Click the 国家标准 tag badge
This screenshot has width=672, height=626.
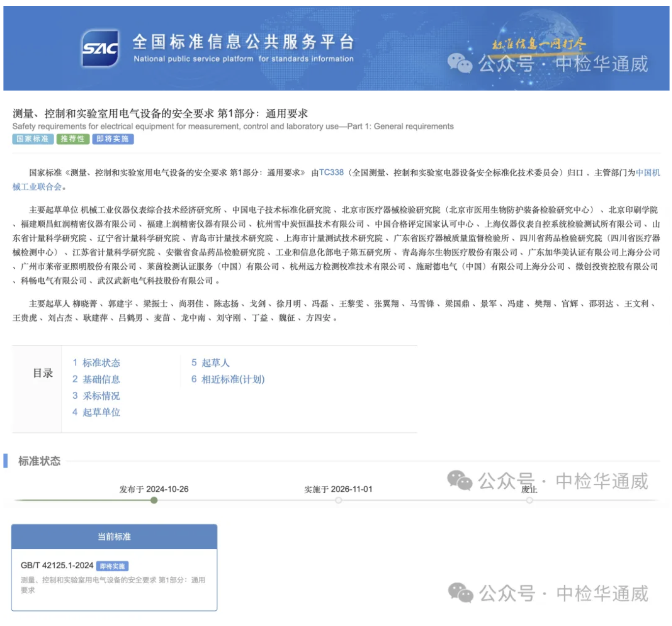coord(32,139)
